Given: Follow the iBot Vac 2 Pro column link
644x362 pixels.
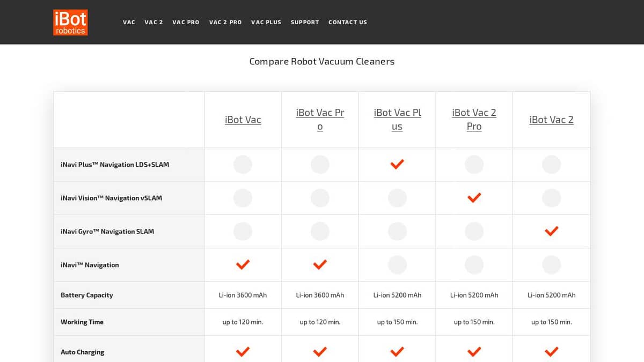Looking at the screenshot, I should click(x=474, y=120).
